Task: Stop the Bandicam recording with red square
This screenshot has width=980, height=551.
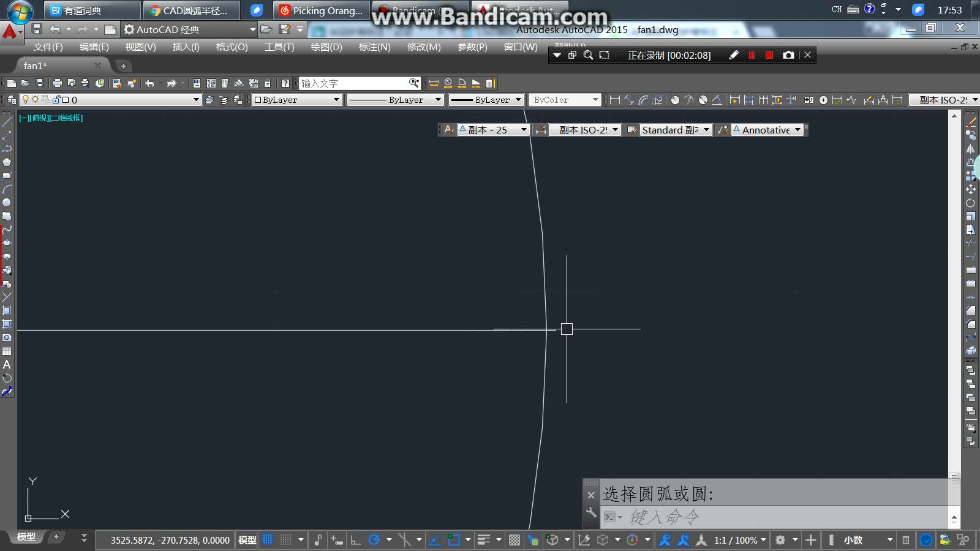Action: click(x=769, y=55)
